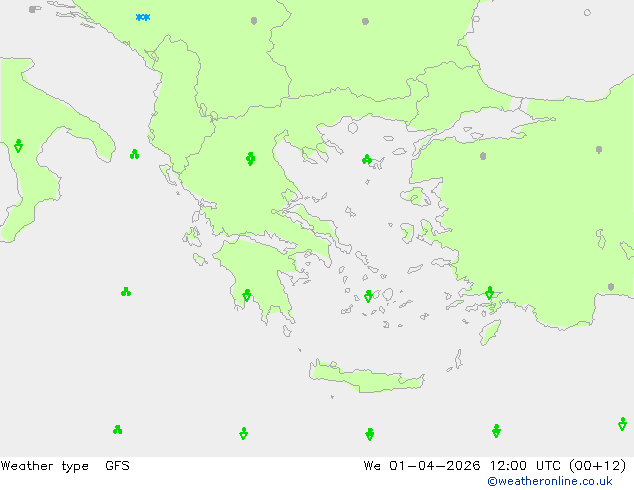Click the green symbol near Lemnos in north Aegean

(367, 159)
